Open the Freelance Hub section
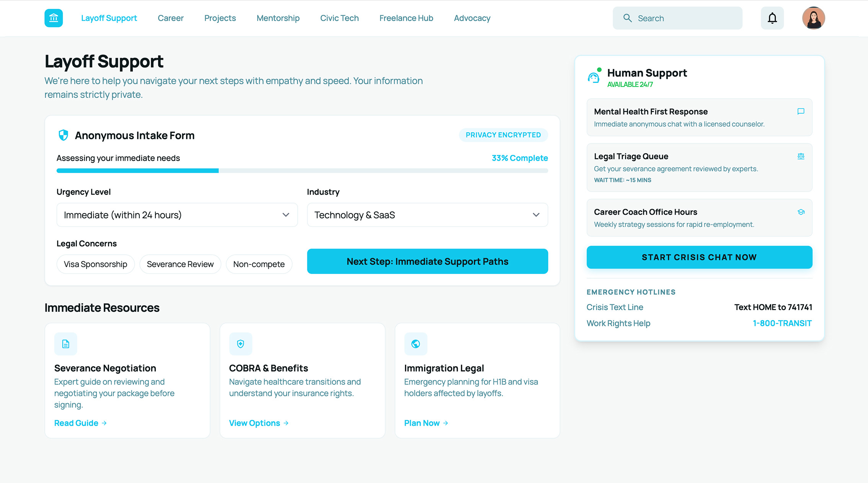This screenshot has height=483, width=868. point(406,18)
